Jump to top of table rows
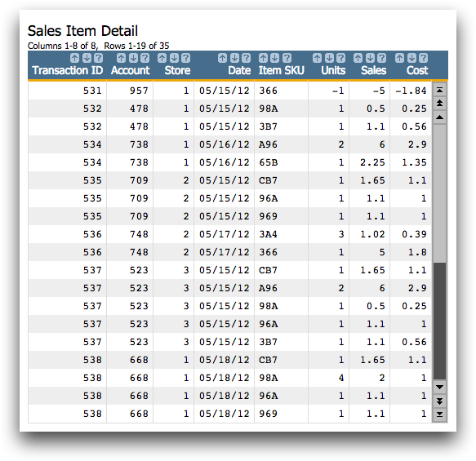 click(x=439, y=90)
